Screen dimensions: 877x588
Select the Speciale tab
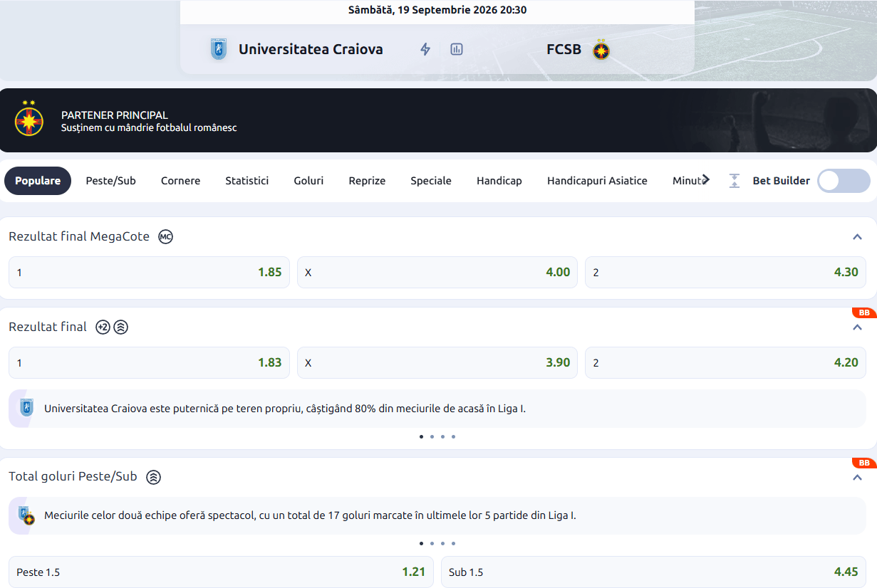click(431, 181)
